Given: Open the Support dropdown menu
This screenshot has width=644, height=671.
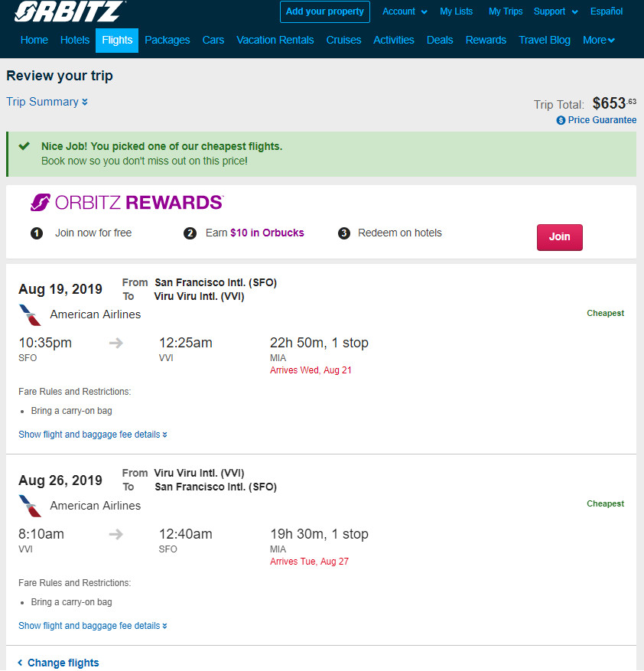Looking at the screenshot, I should [555, 11].
